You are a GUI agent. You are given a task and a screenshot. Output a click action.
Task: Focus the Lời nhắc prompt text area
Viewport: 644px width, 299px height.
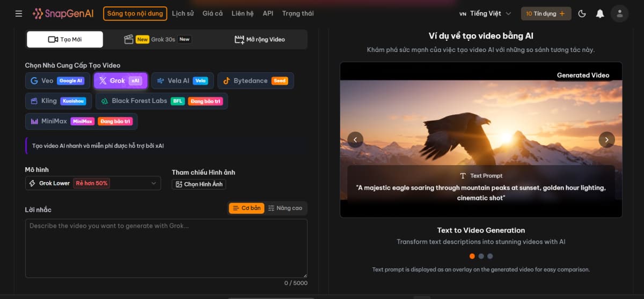pyautogui.click(x=166, y=248)
